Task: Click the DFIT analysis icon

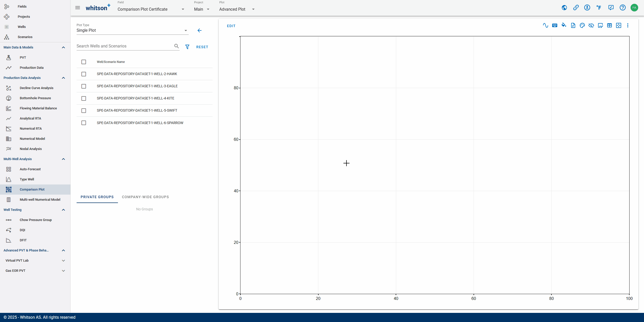Action: [9, 240]
